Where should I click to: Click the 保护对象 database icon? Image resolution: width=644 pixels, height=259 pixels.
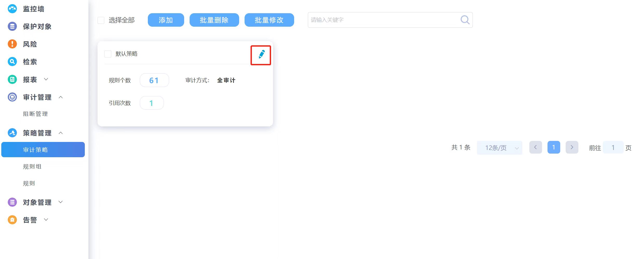(12, 26)
